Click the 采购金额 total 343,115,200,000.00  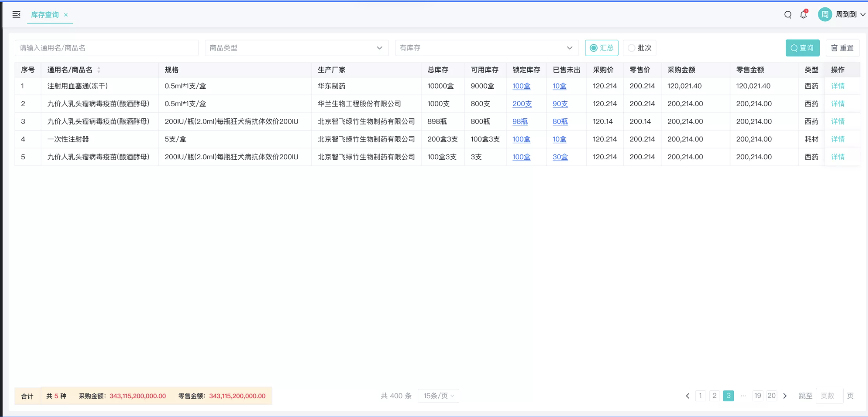(138, 396)
